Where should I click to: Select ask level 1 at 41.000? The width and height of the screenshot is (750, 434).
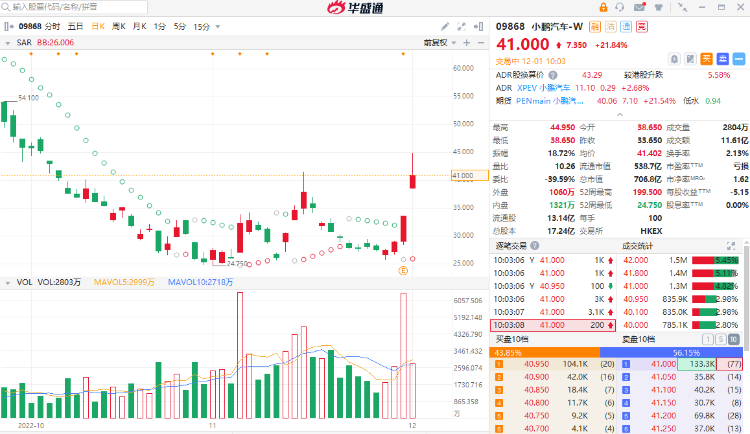[x=681, y=364]
